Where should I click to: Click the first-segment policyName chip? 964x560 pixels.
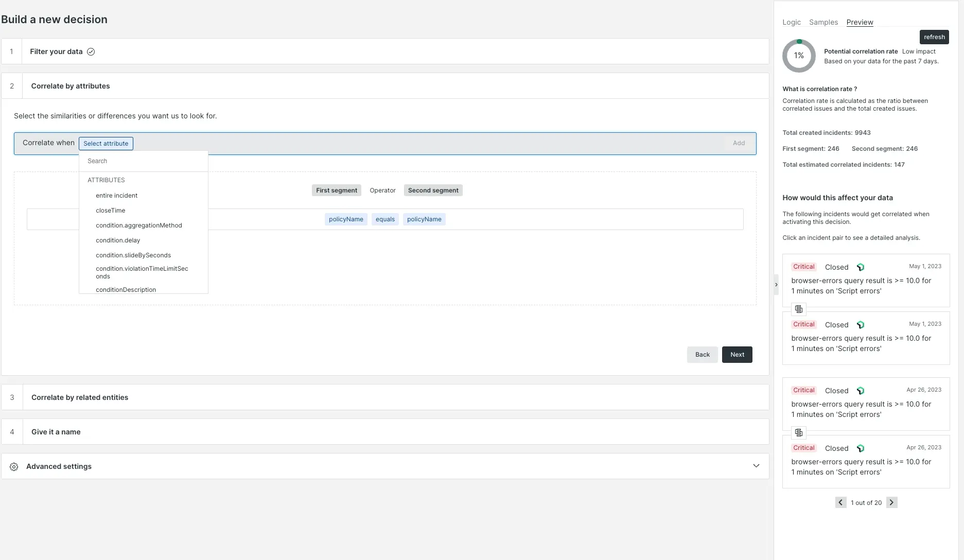click(x=346, y=219)
